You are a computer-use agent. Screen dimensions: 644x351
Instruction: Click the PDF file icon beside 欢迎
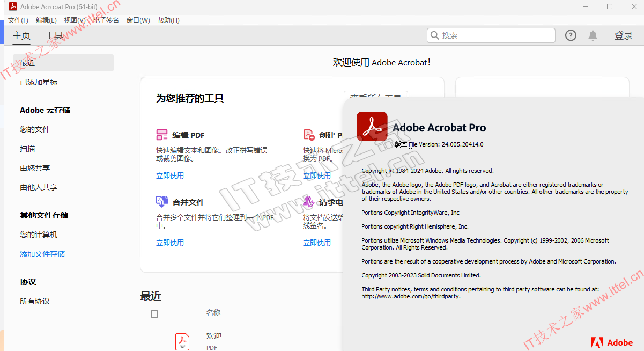(x=182, y=342)
